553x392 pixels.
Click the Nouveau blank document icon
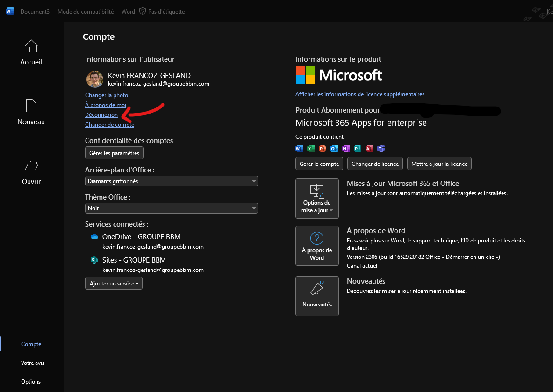click(x=31, y=106)
